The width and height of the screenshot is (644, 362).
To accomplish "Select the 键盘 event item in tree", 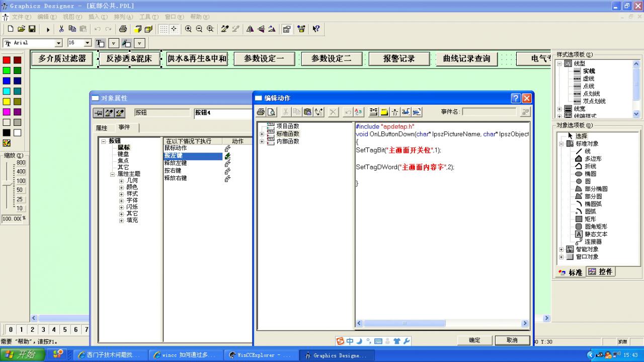I will 123,154.
